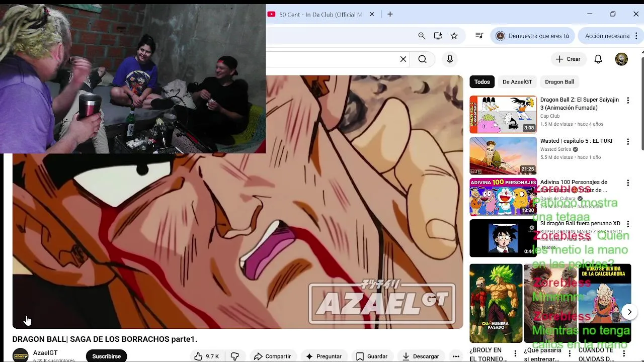
Task: Open a new browser tab
Action: pyautogui.click(x=390, y=15)
